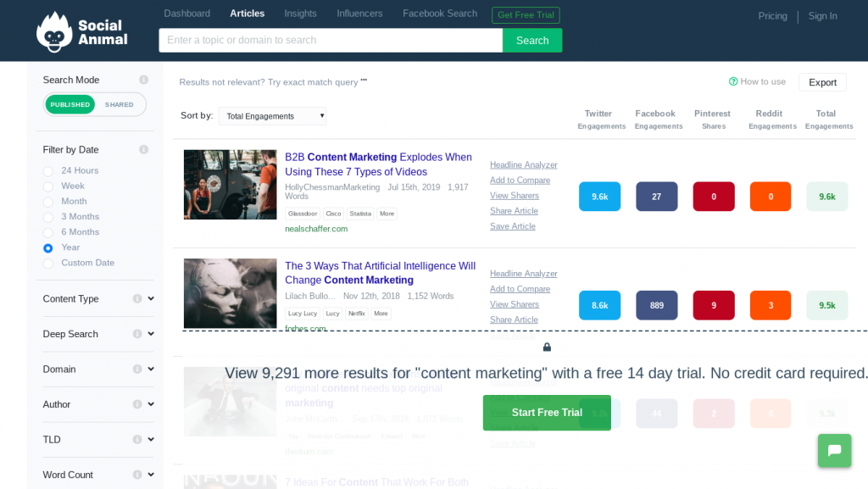
Task: Open the Dashboard tab
Action: [187, 14]
